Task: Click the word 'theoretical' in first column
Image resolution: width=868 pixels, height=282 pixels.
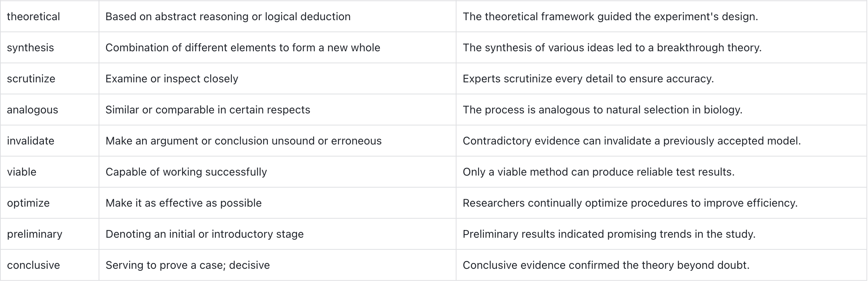Action: [x=33, y=17]
